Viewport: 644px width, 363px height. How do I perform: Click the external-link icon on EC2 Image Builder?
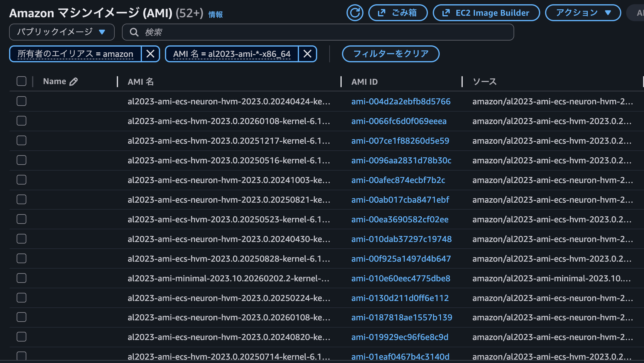click(446, 13)
